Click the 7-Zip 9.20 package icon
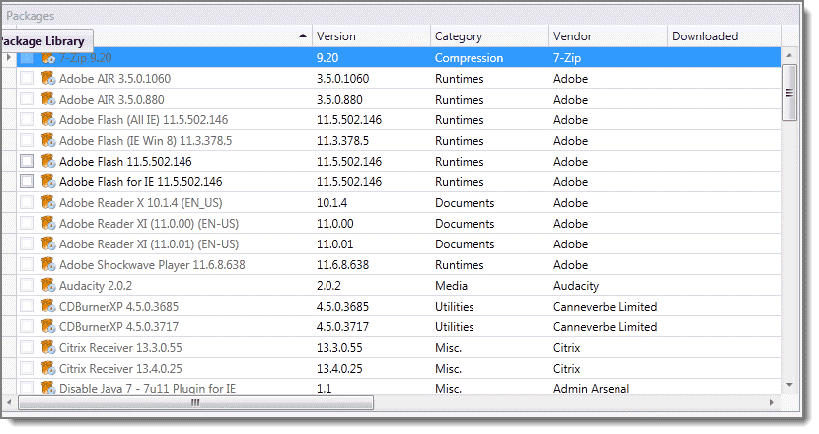The height and width of the screenshot is (434, 819). (48, 58)
